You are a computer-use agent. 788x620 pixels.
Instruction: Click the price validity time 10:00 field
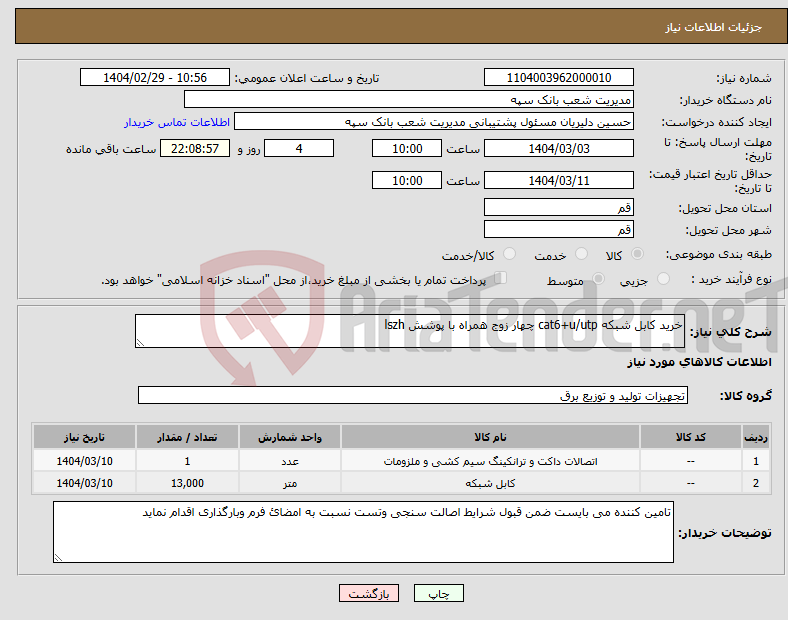(407, 180)
